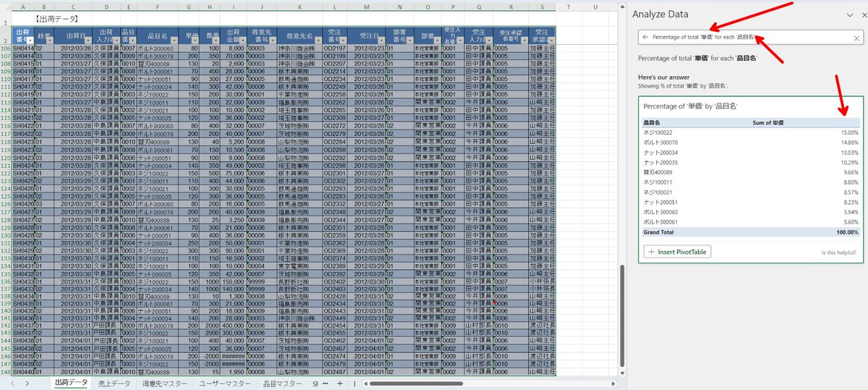Click the ボルト300078 row in results
Image resolution: width=868 pixels, height=390 pixels.
click(751, 143)
